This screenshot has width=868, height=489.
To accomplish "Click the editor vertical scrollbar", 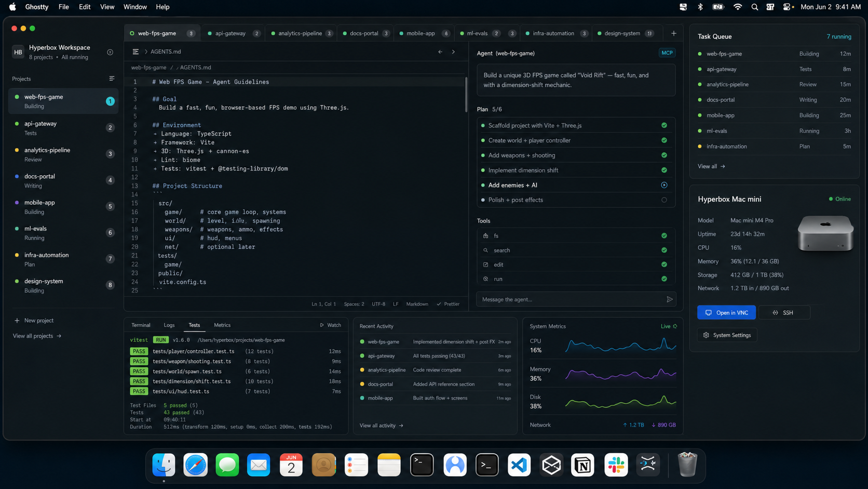I will click(466, 94).
